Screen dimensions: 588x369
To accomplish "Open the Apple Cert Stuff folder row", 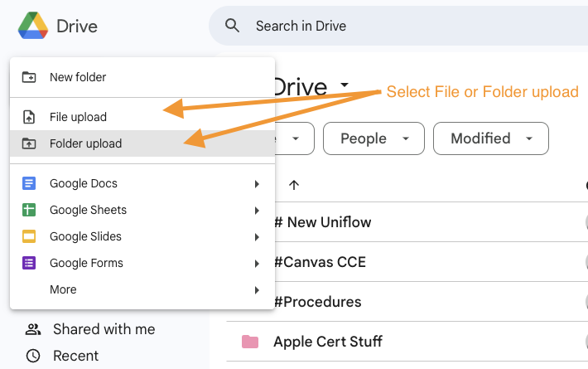I will pos(407,342).
